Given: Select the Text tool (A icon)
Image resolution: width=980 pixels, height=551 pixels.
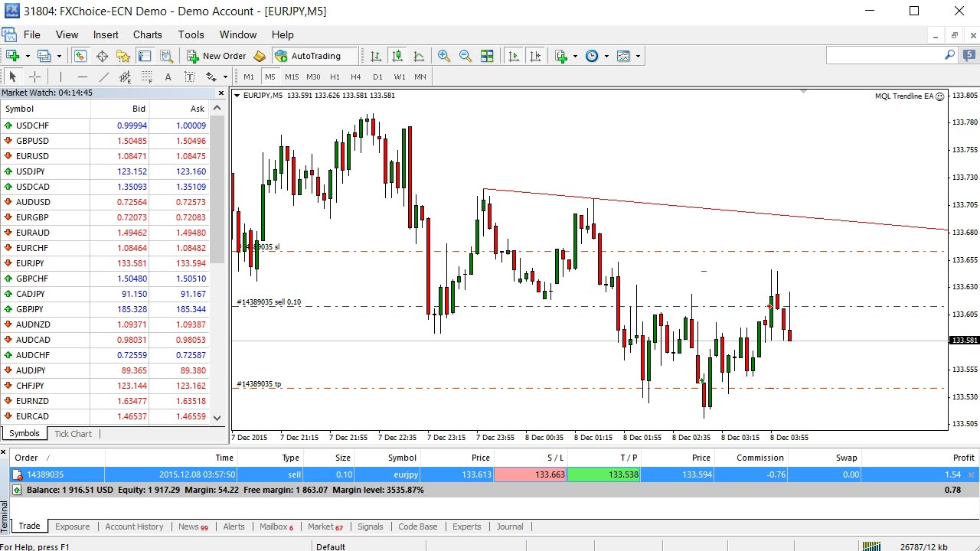Looking at the screenshot, I should [168, 77].
